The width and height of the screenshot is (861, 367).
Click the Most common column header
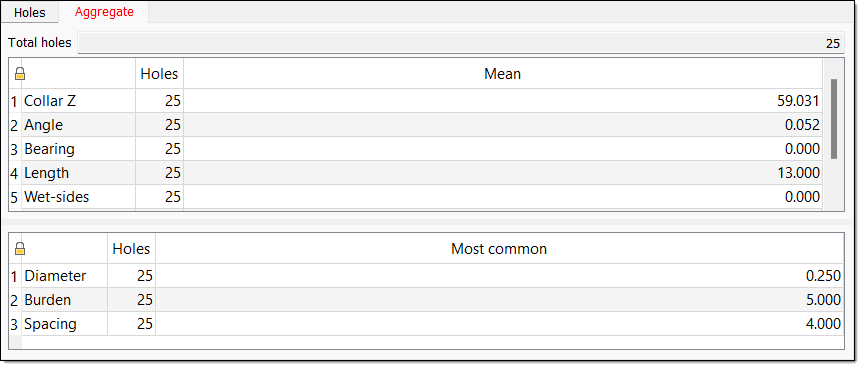(499, 249)
